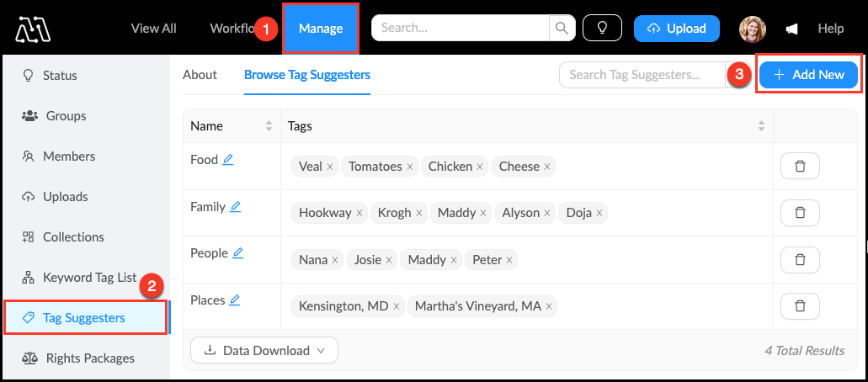The width and height of the screenshot is (868, 382).
Task: Click the Add New button
Action: 808,75
